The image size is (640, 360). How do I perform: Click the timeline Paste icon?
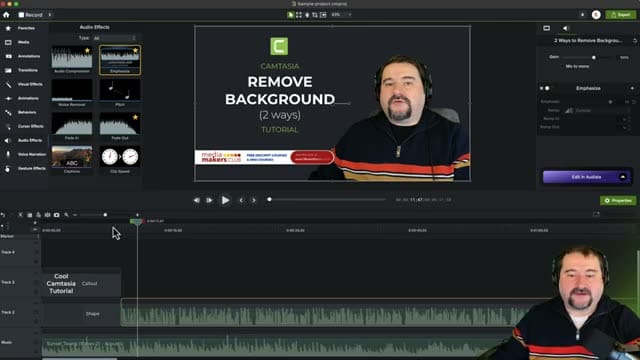click(x=38, y=215)
